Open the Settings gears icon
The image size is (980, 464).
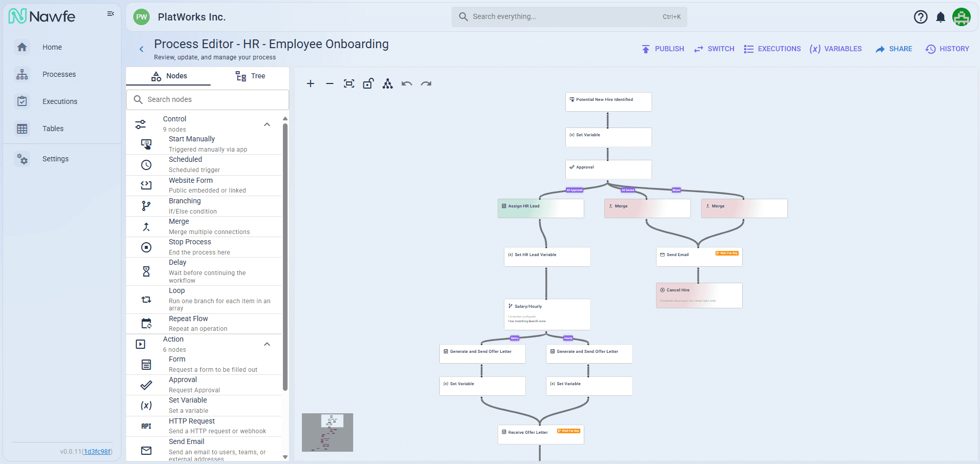point(22,159)
